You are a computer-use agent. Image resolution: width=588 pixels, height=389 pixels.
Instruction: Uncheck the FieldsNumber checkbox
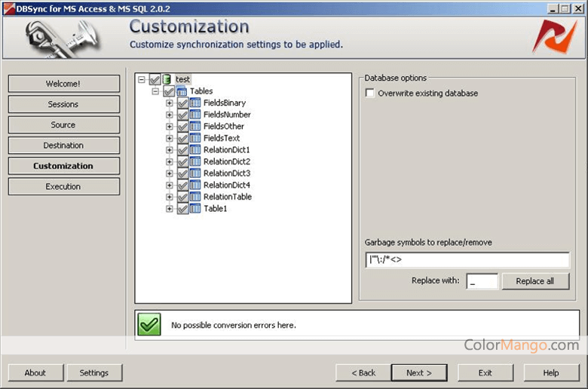pos(182,115)
